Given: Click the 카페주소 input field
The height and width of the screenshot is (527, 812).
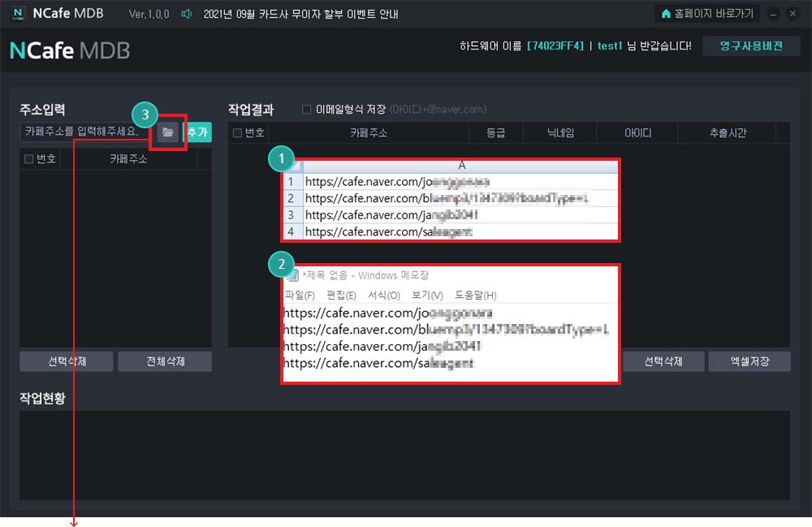Looking at the screenshot, I should (84, 132).
